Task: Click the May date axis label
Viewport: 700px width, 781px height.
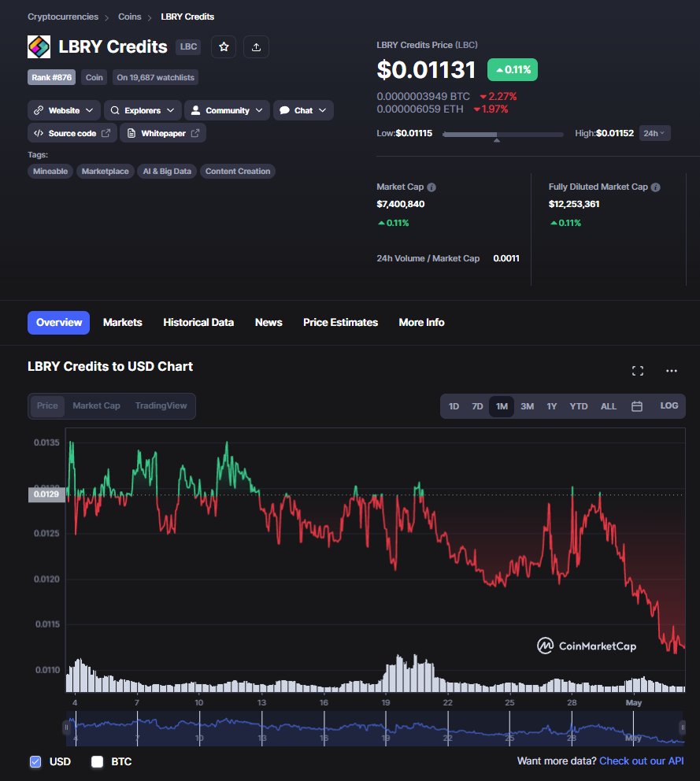Action: 633,703
